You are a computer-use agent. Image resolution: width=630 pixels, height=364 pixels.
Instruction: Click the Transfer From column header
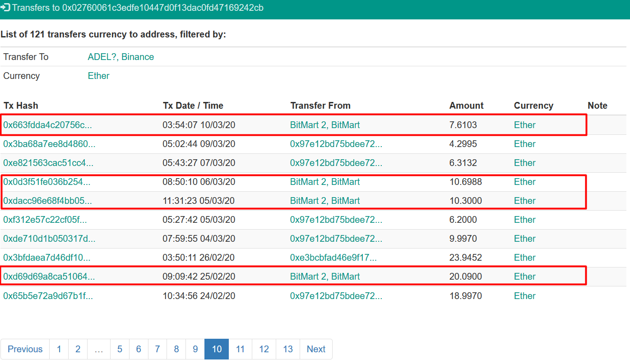click(320, 106)
